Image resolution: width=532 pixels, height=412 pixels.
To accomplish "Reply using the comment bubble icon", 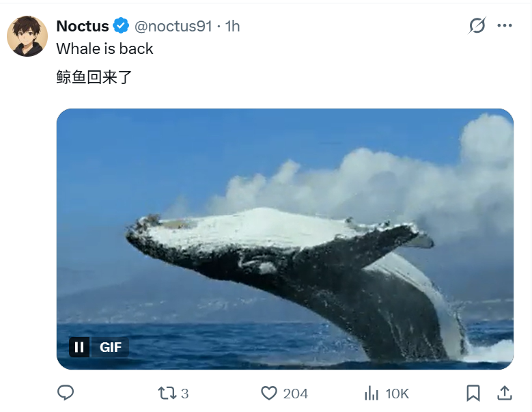I will point(66,394).
